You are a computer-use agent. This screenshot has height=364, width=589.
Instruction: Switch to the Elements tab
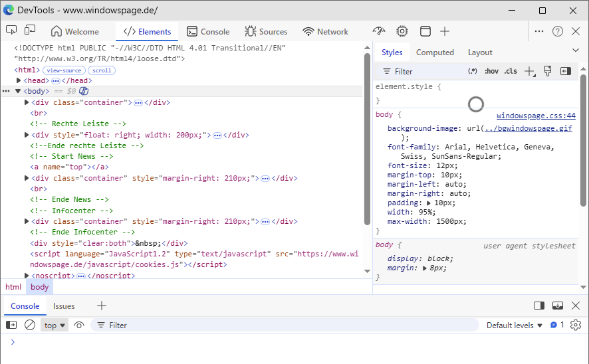click(x=147, y=31)
